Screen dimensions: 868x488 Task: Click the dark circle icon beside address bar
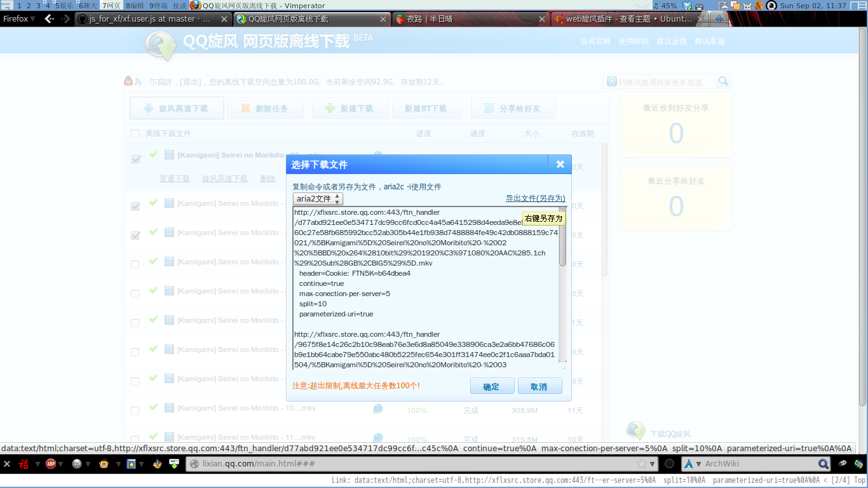point(669,464)
